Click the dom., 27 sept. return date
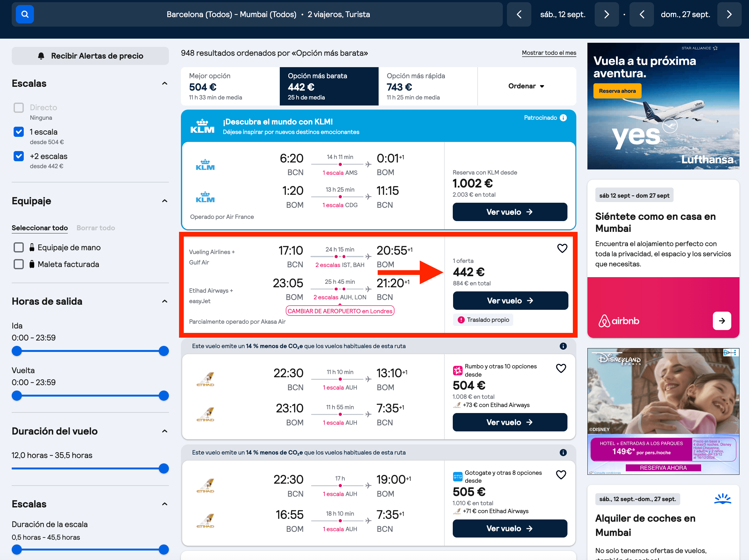749x560 pixels. click(685, 14)
